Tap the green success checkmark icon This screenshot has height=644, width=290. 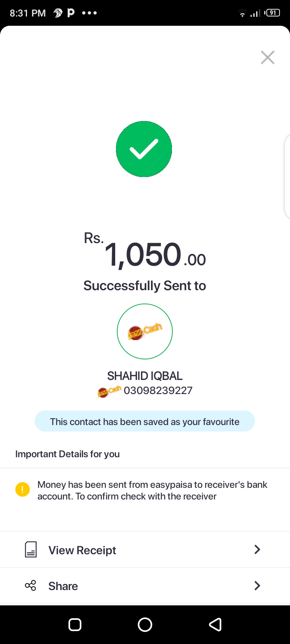click(144, 149)
